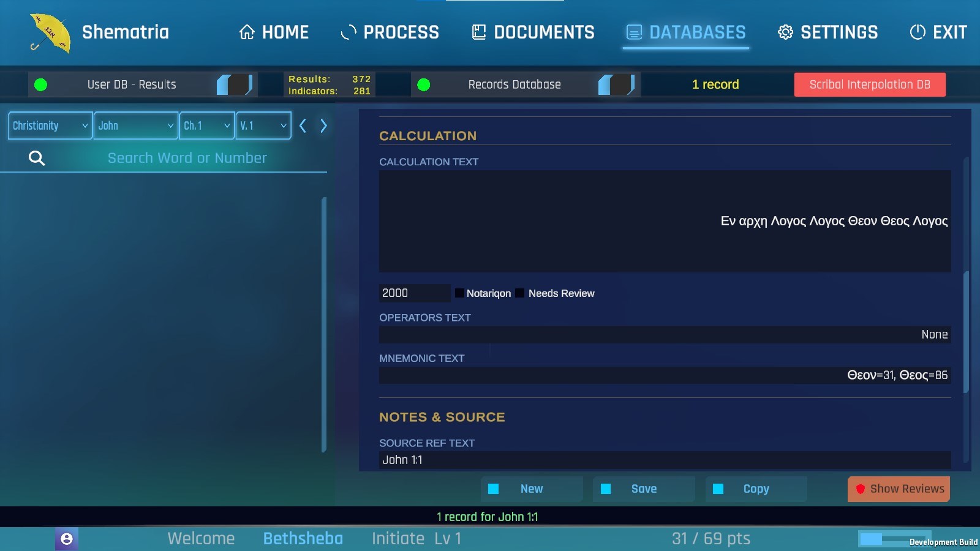Image resolution: width=980 pixels, height=551 pixels.
Task: Click the yellow umbrella Shematria logo
Action: coord(50,33)
